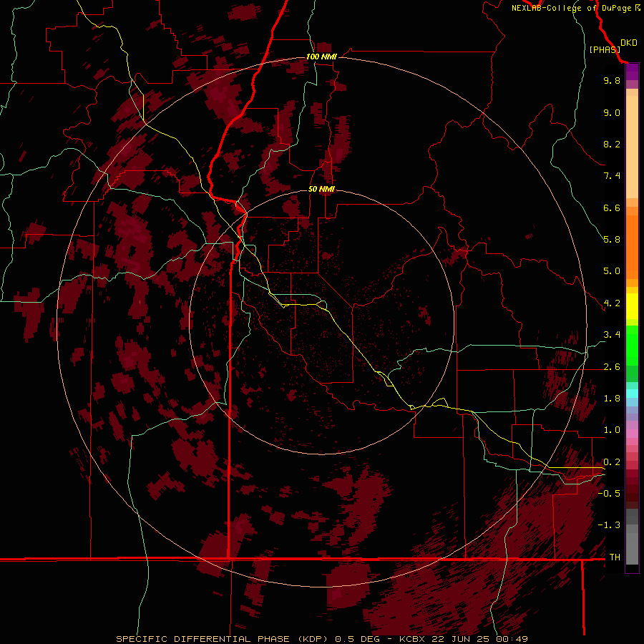Click the 1.8 legend value
The image size is (644, 644).
point(612,399)
